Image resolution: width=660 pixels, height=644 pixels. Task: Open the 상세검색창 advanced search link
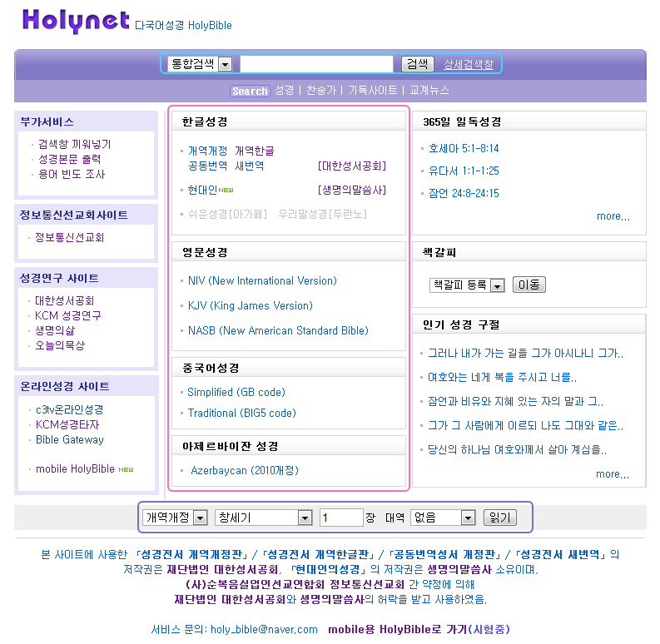(x=469, y=64)
